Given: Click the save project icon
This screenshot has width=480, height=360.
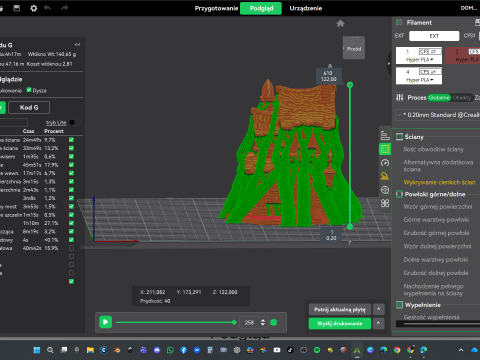Looking at the screenshot, I should pyautogui.click(x=17, y=8).
